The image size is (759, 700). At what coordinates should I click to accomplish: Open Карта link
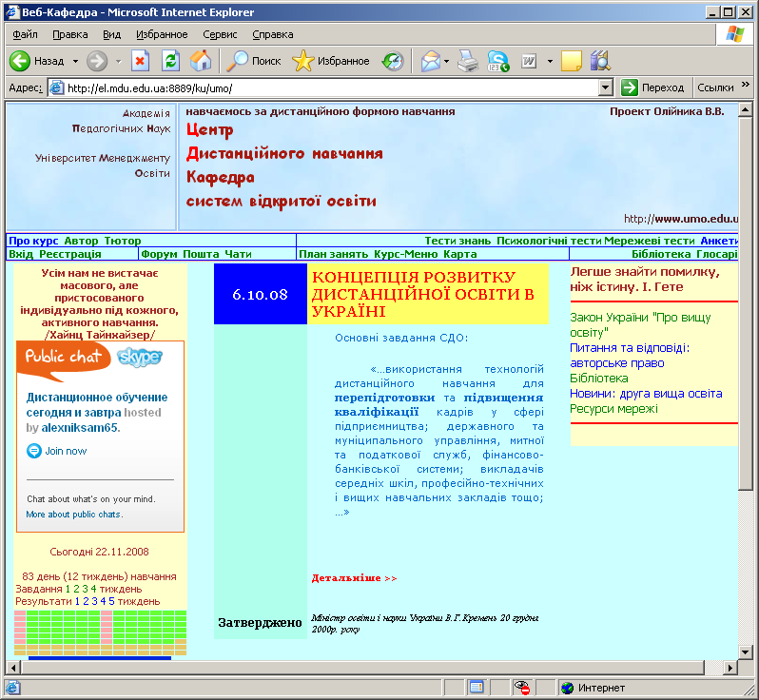(459, 254)
